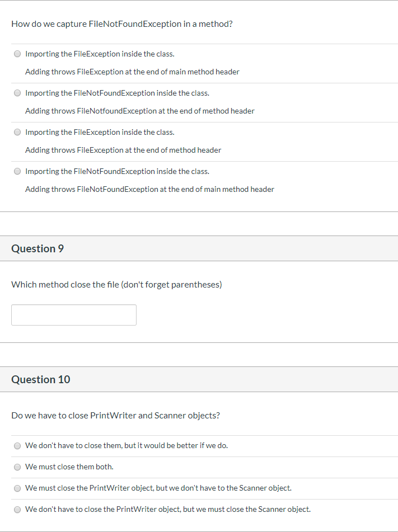Click the text 'Adding throws FileException at the end of main method header'
Viewport: 398px width, 532px height.
point(132,72)
